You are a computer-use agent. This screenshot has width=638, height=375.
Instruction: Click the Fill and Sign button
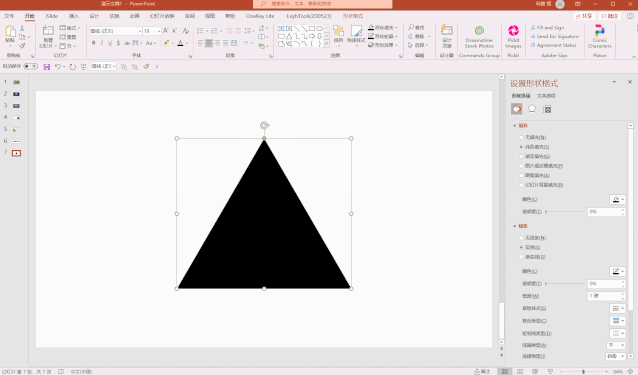pyautogui.click(x=547, y=28)
